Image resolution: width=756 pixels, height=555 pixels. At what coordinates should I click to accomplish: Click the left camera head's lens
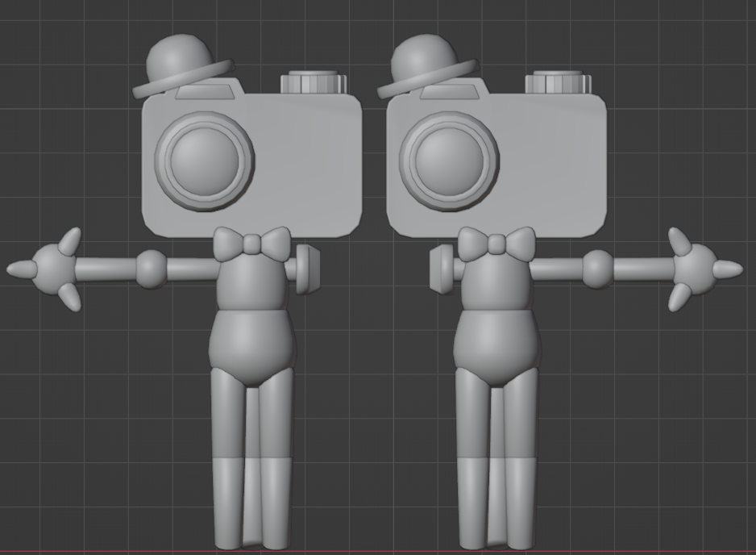(205, 161)
